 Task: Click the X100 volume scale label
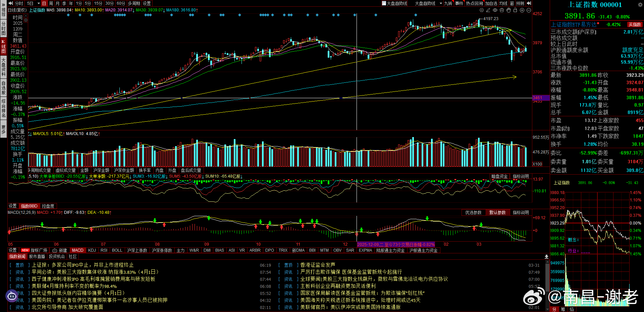[x=537, y=164]
